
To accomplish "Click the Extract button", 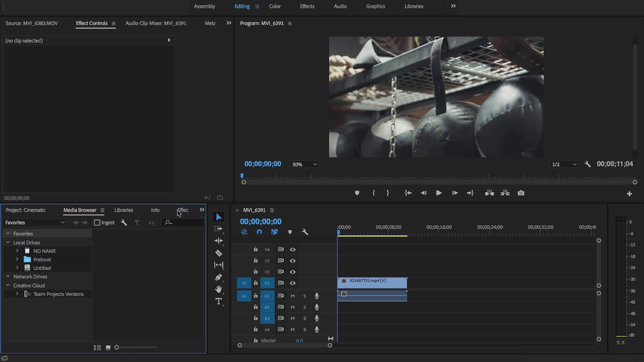I will [x=505, y=193].
